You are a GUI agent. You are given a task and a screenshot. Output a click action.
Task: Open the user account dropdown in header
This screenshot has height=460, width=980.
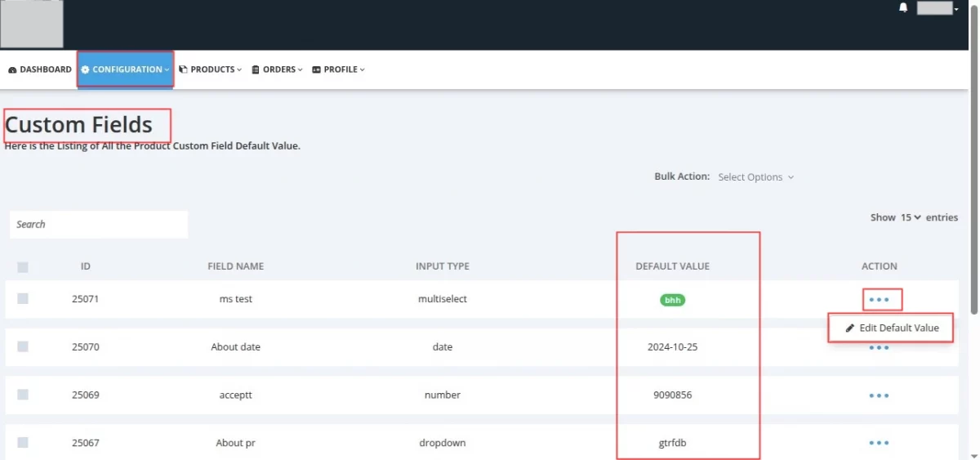(938, 8)
